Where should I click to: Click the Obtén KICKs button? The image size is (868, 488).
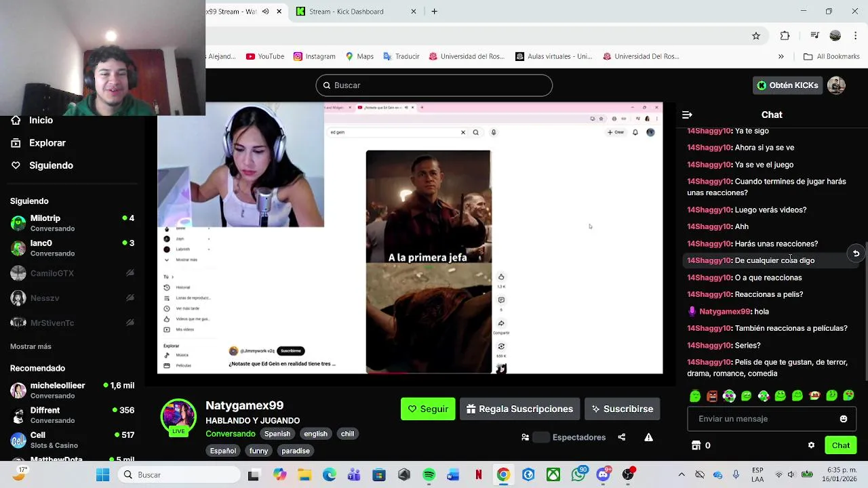point(787,85)
